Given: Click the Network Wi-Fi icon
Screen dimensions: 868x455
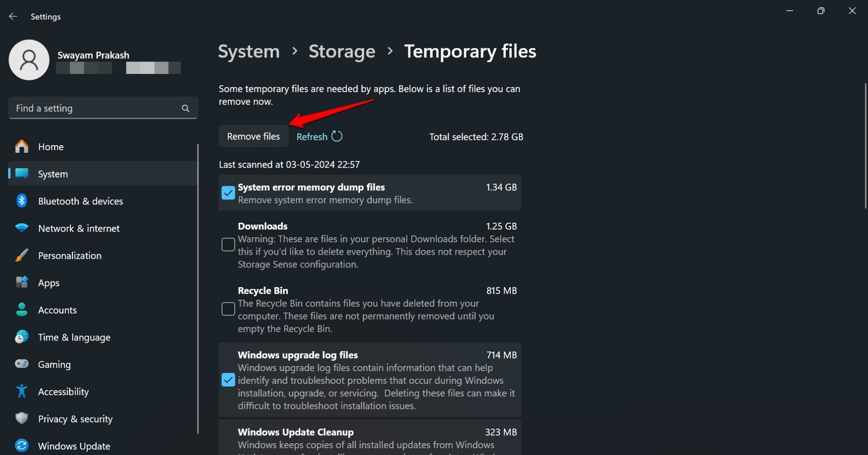Looking at the screenshot, I should click(x=21, y=228).
